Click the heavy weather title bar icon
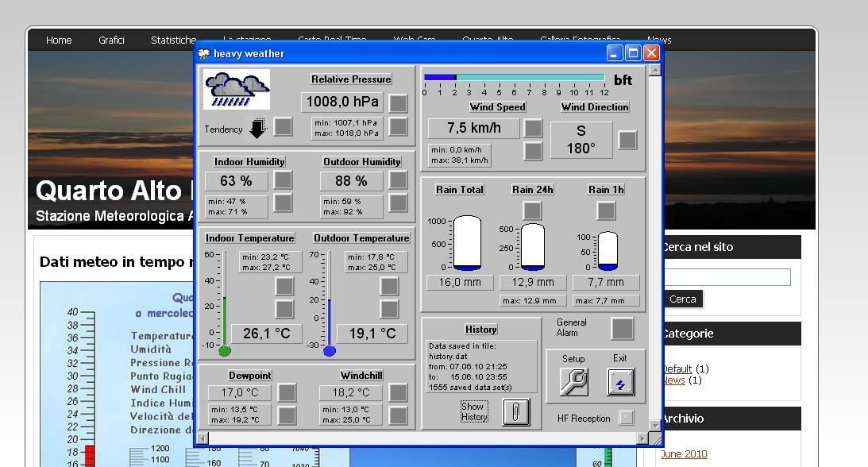This screenshot has height=467, width=868. [x=204, y=54]
